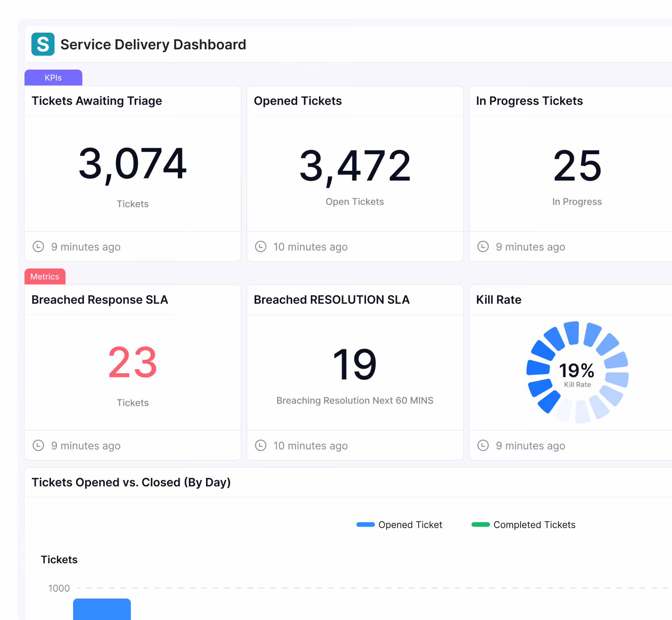Click 10 minutes ago under Opened Tickets
This screenshot has width=672, height=620.
click(310, 247)
